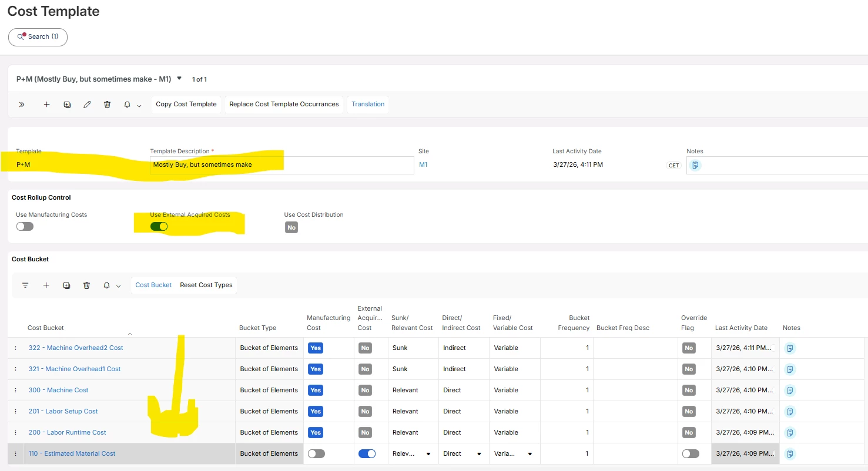Open the Site M1 link
This screenshot has height=471, width=868.
click(x=423, y=165)
